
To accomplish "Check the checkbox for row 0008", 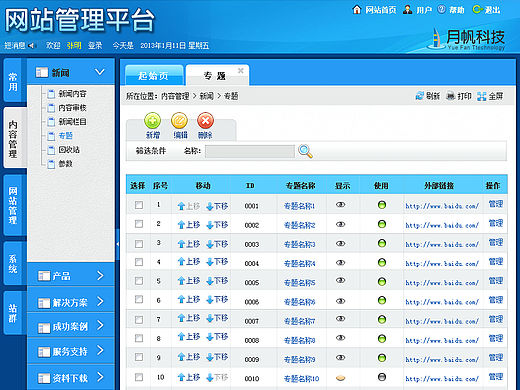I will (x=139, y=338).
